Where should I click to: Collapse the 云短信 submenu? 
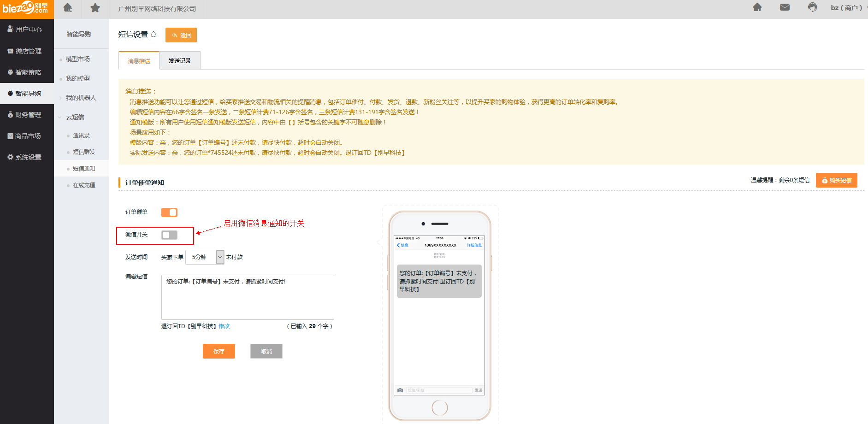[75, 117]
